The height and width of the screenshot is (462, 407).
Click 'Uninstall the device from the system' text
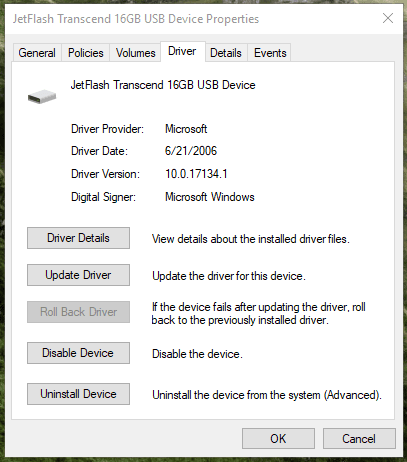pos(267,395)
